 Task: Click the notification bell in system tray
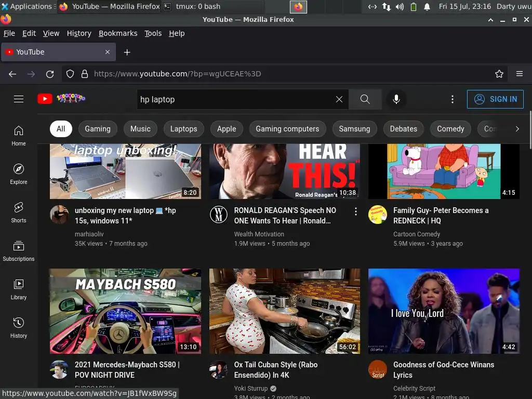tap(427, 6)
